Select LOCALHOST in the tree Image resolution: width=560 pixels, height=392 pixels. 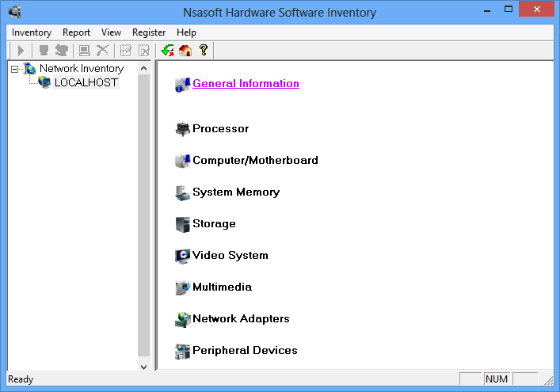86,83
